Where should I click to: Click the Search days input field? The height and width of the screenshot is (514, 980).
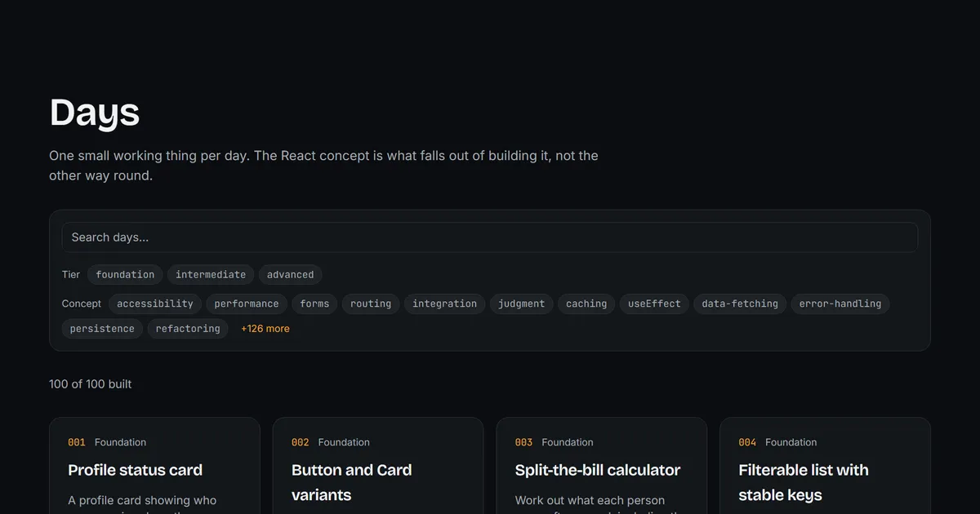coord(490,237)
